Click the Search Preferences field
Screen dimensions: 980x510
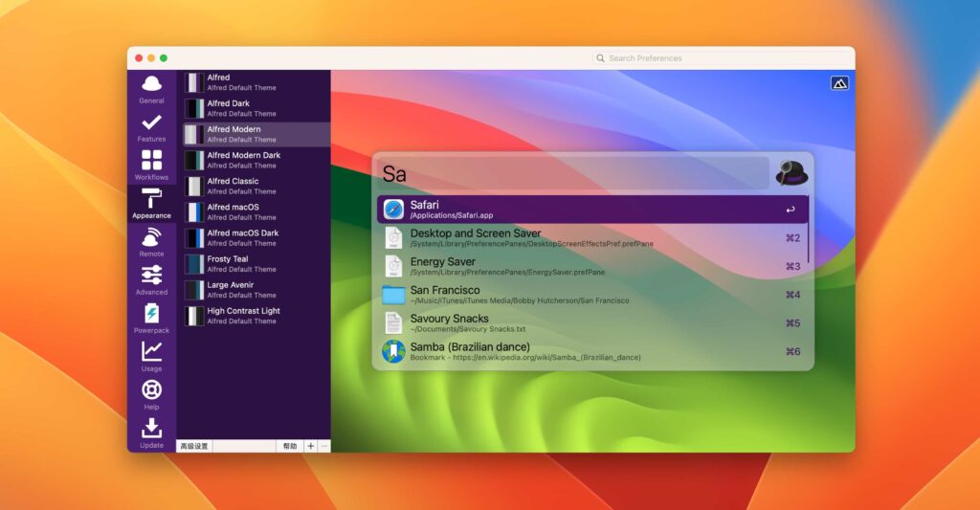tap(722, 58)
